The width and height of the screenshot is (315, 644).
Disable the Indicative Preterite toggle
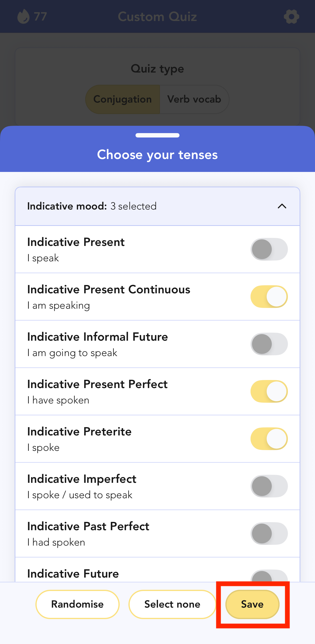[269, 439]
